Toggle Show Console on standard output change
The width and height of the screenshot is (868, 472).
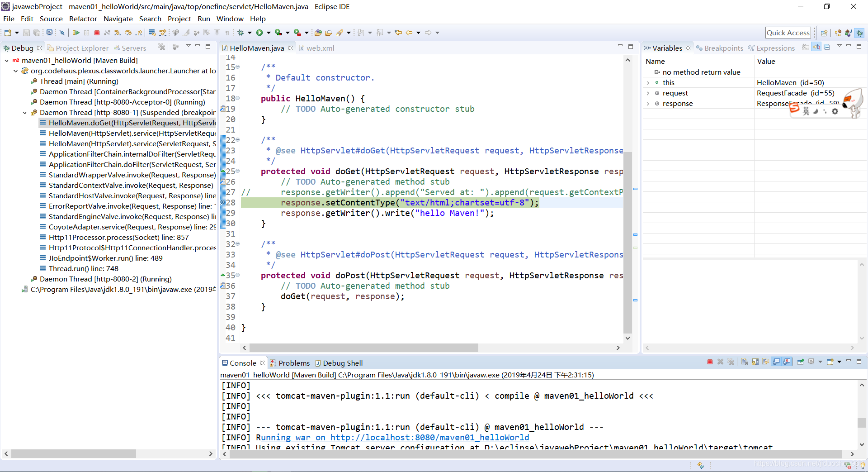point(776,362)
